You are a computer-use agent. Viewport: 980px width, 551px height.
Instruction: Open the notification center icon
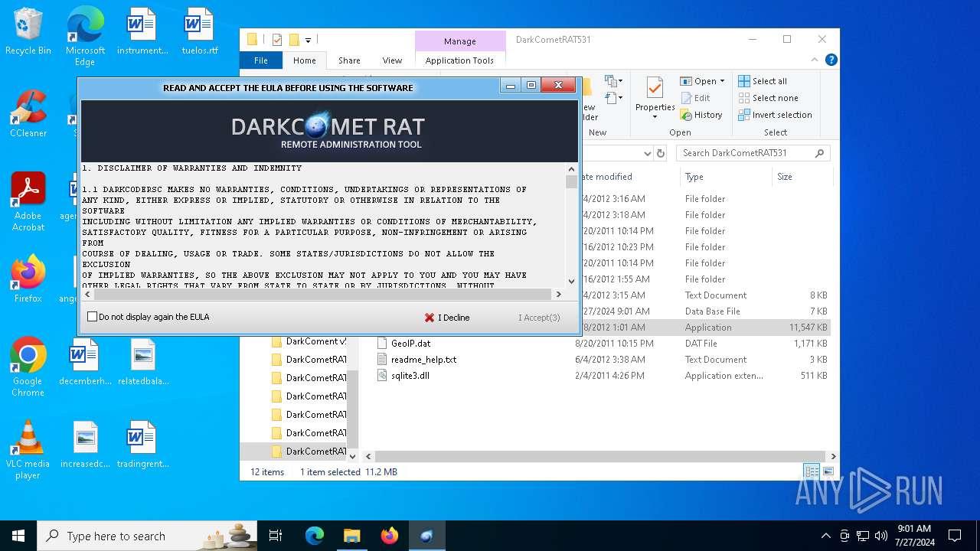[x=955, y=536]
